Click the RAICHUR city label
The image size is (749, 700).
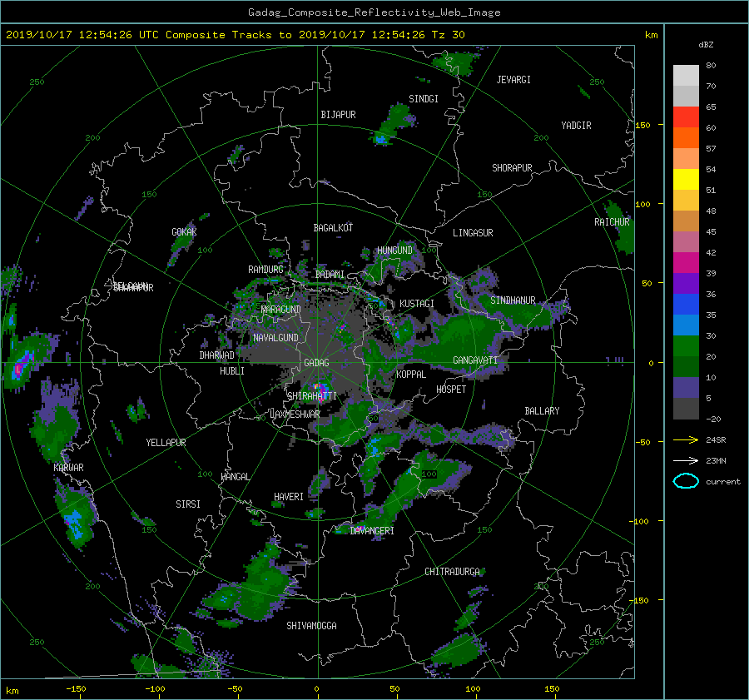612,222
